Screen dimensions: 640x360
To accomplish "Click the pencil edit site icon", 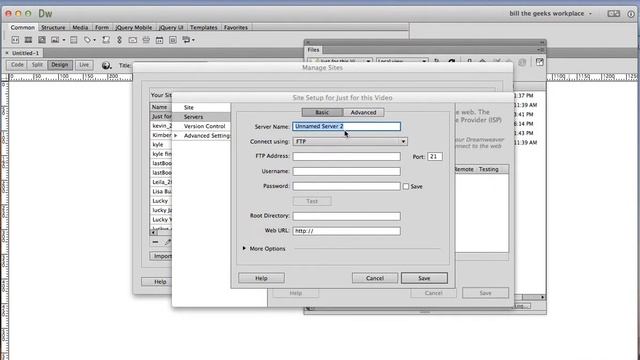I will (168, 242).
